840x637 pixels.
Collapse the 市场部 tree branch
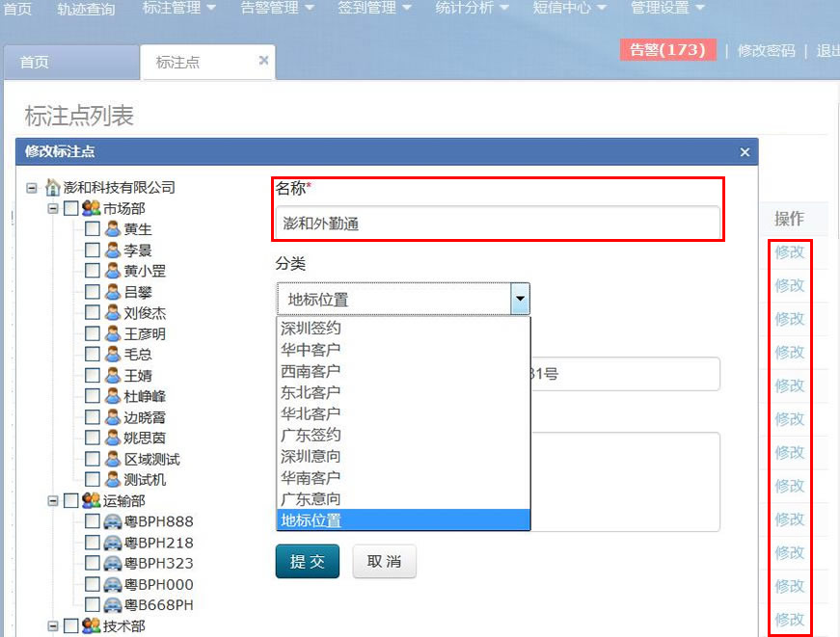pyautogui.click(x=53, y=208)
